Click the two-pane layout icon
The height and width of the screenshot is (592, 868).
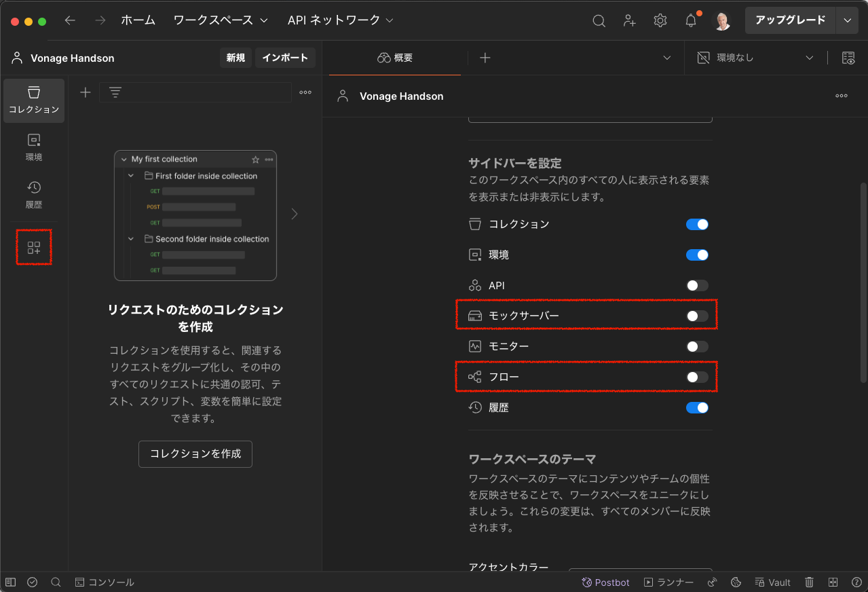(833, 582)
